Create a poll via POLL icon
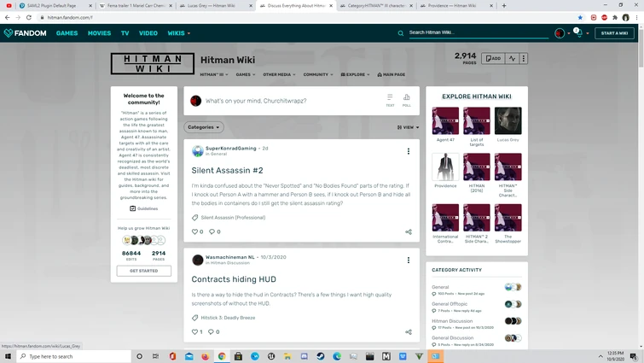Screen dimensions: 644x363 point(406,100)
